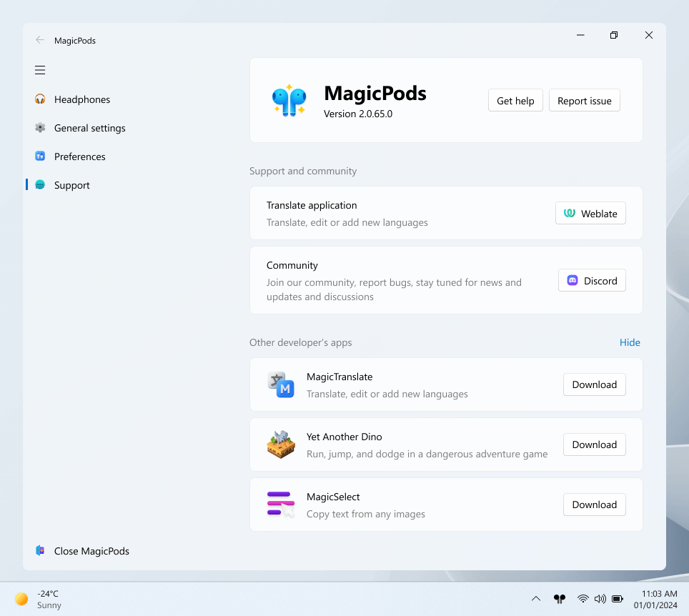Hide the other developer's apps section

coord(630,342)
